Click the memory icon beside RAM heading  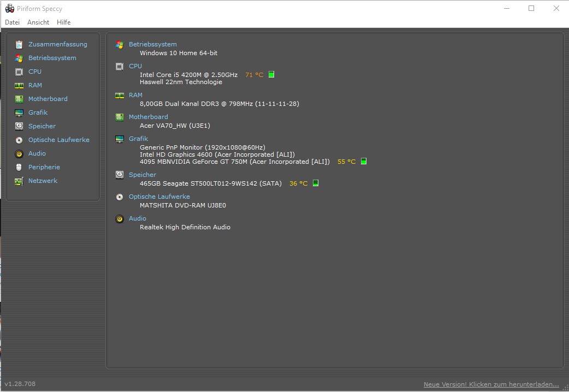point(120,96)
